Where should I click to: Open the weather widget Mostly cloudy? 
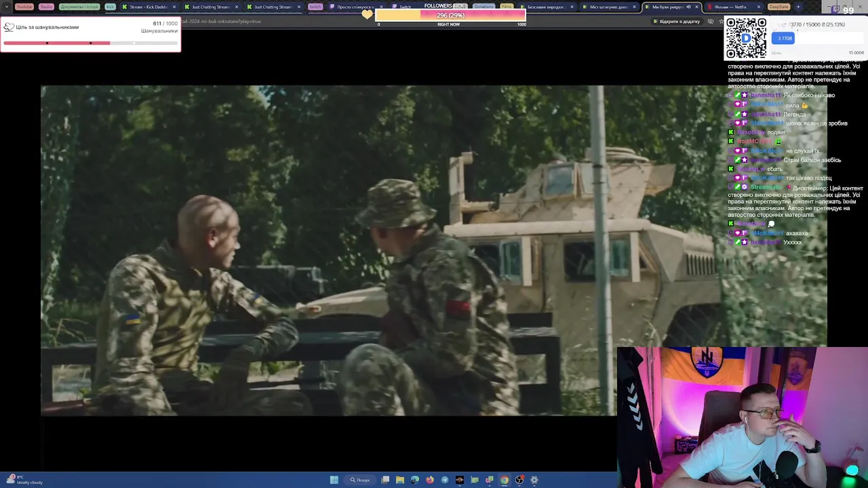[24, 480]
